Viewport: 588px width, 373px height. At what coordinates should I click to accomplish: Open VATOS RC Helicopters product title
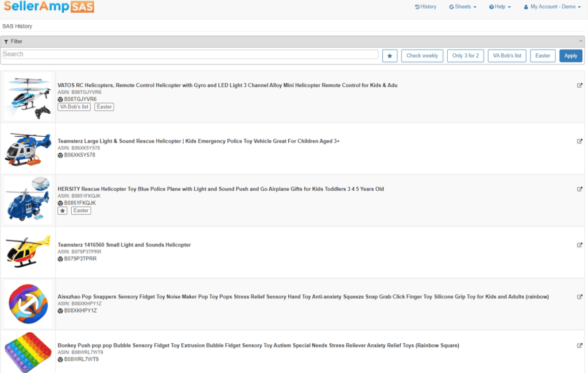(227, 86)
